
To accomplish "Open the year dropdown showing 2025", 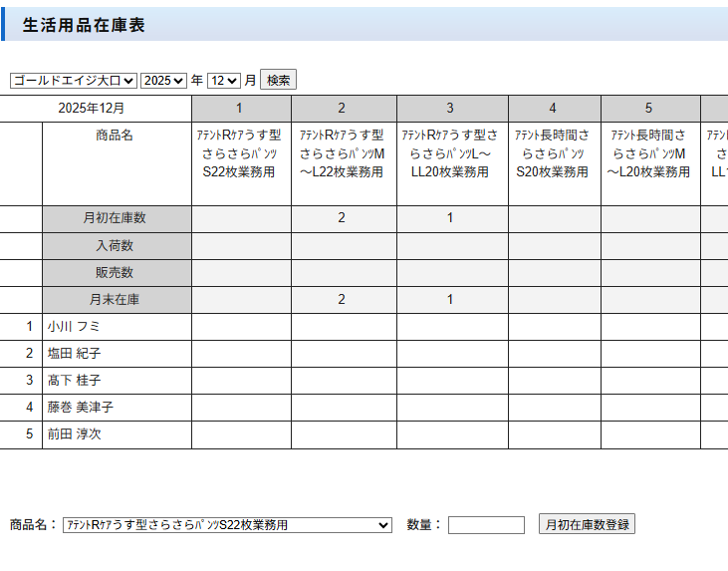I will tap(163, 81).
